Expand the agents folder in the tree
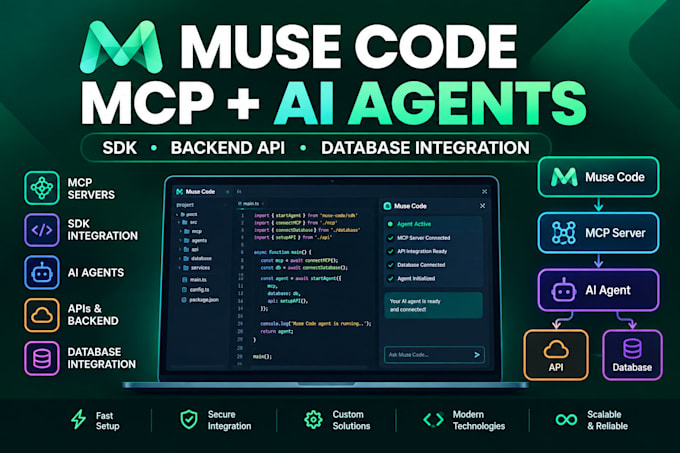Image resolution: width=680 pixels, height=453 pixels. tap(193, 241)
